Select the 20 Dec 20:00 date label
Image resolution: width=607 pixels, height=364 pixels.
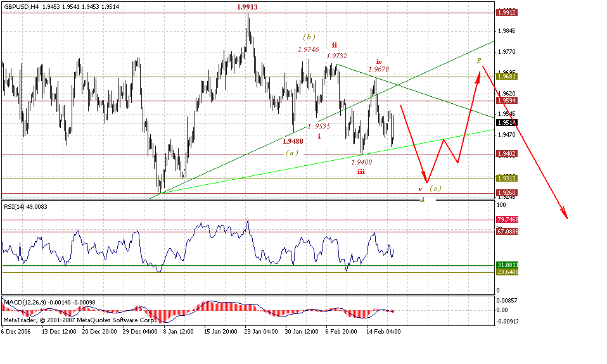click(99, 332)
